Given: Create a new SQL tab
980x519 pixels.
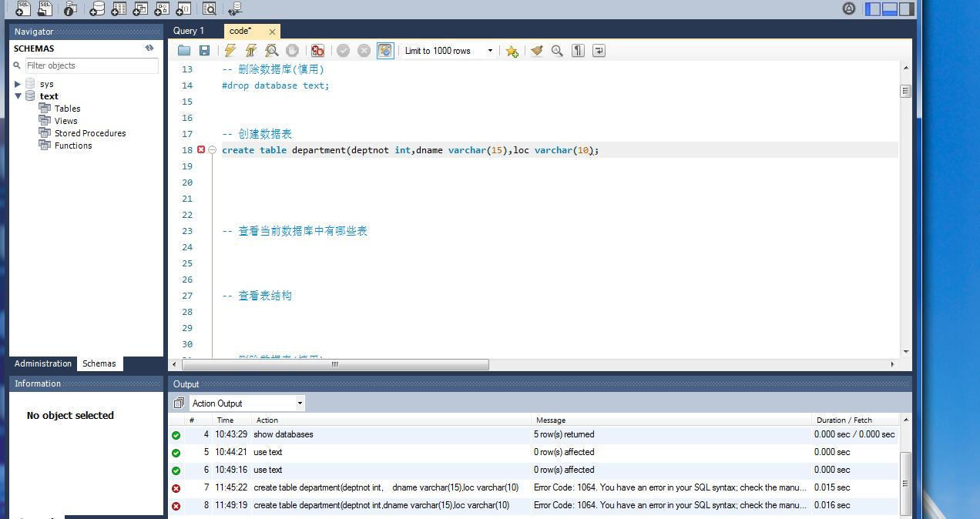Looking at the screenshot, I should (23, 8).
